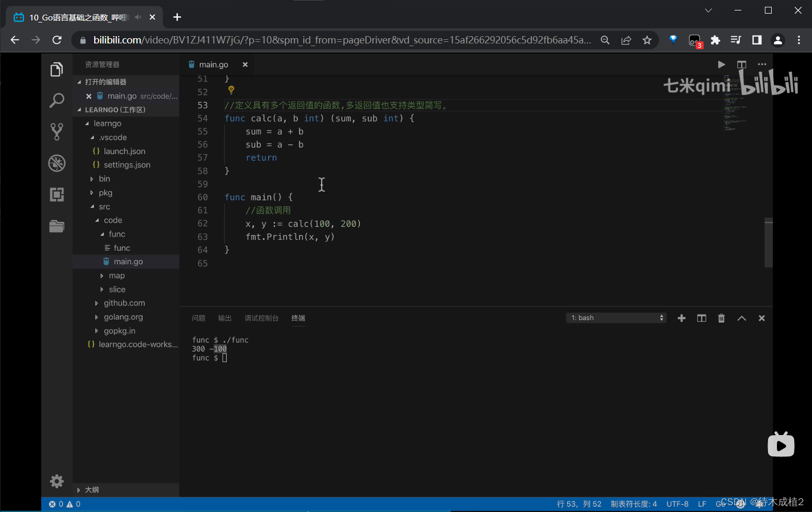Select the Terminal panel tab

pyautogui.click(x=298, y=318)
